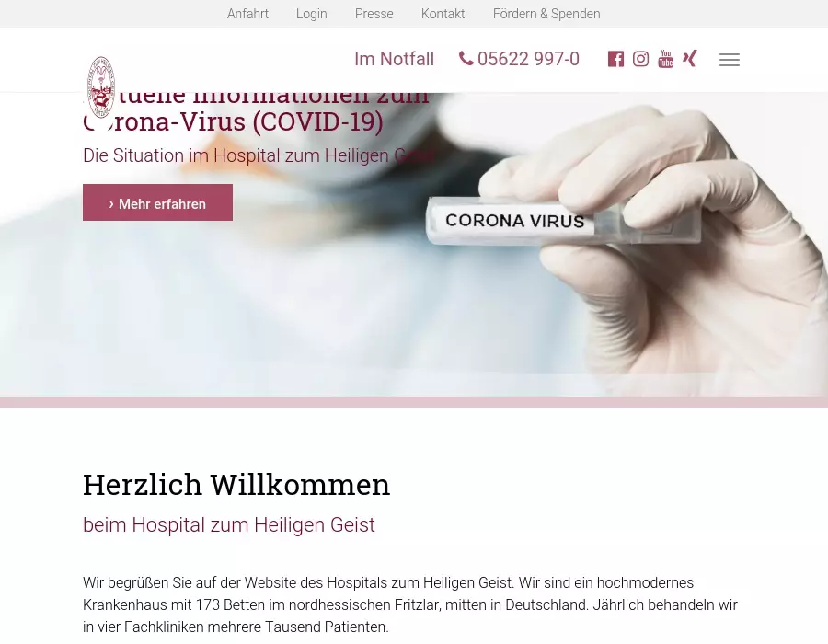Open the YouTube channel icon
Viewport: 828px width, 644px height.
(666, 59)
